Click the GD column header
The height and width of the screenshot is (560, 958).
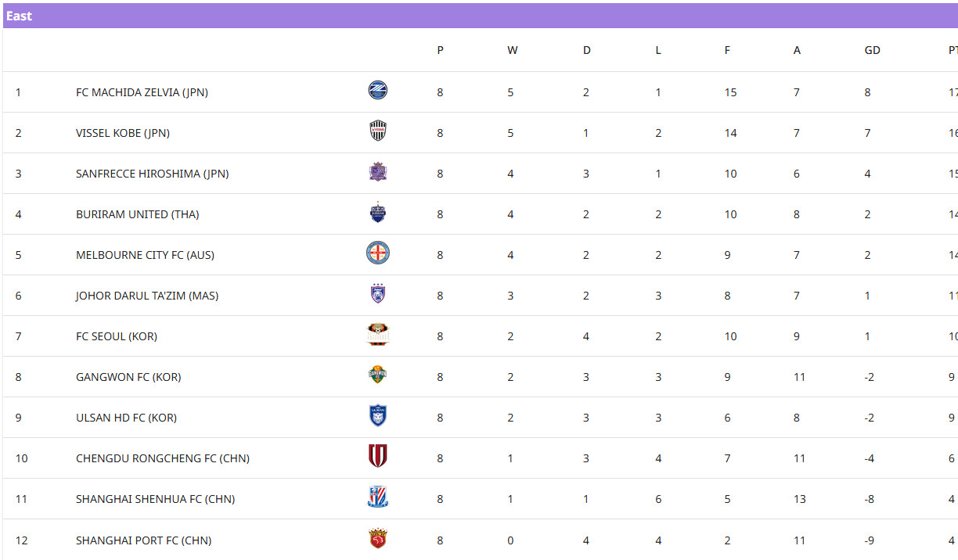pyautogui.click(x=872, y=50)
